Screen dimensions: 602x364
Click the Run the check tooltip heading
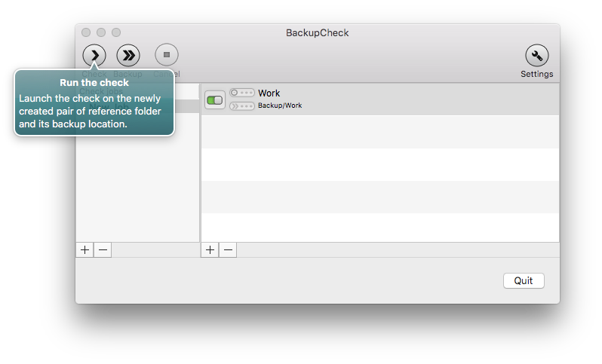[x=94, y=82]
